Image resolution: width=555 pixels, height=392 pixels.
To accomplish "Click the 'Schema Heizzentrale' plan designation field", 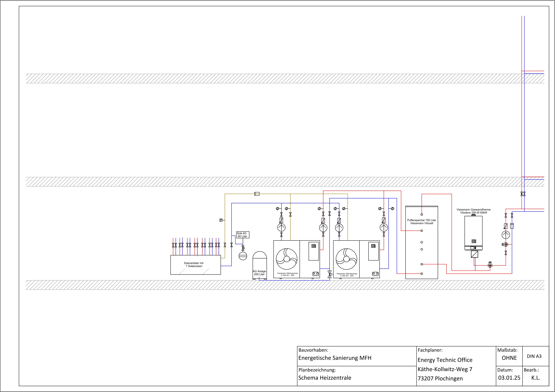I will (325, 378).
